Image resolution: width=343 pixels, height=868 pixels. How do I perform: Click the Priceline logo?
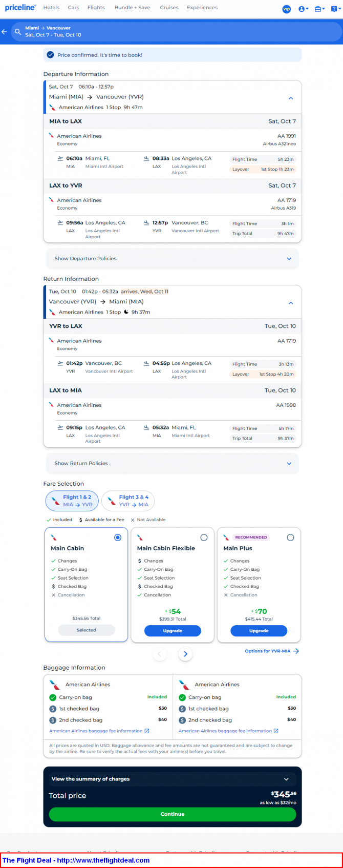point(20,8)
